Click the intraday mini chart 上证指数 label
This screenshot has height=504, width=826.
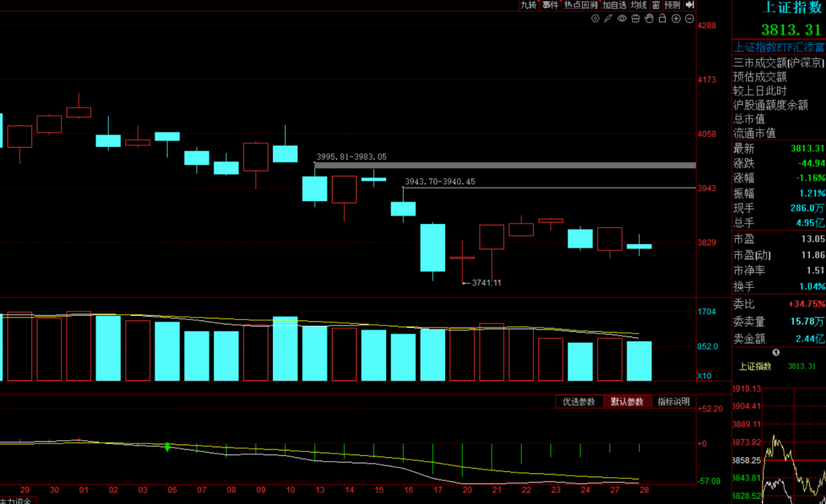pyautogui.click(x=755, y=366)
